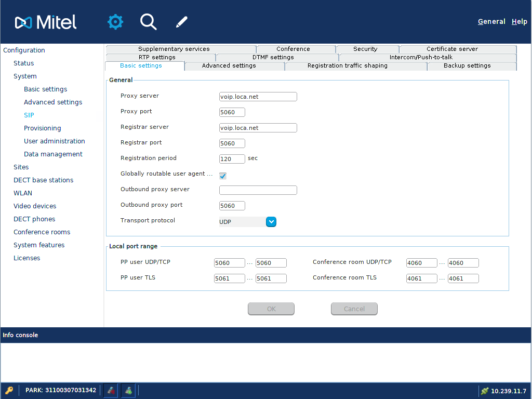Viewport: 532px width, 399px height.
Task: Click the Mitel logo
Action: pyautogui.click(x=46, y=22)
